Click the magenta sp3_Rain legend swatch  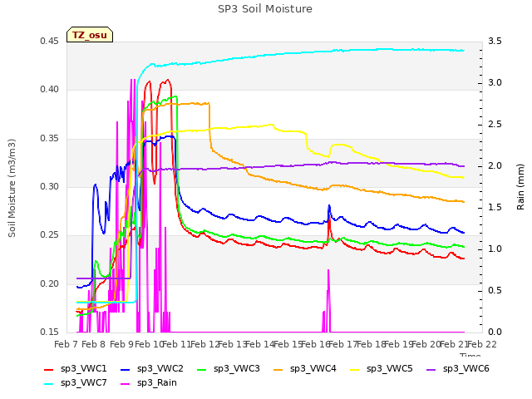click(126, 384)
